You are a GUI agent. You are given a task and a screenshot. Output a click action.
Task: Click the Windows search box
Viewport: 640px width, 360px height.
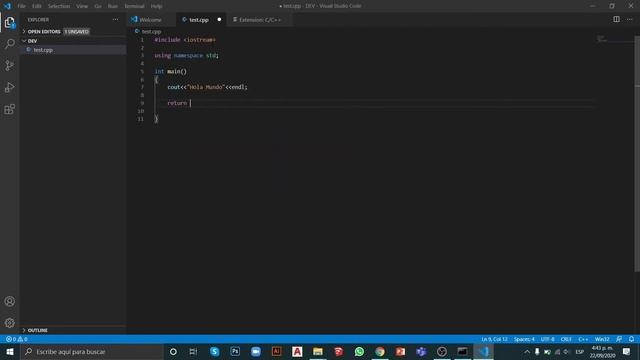[x=92, y=351]
